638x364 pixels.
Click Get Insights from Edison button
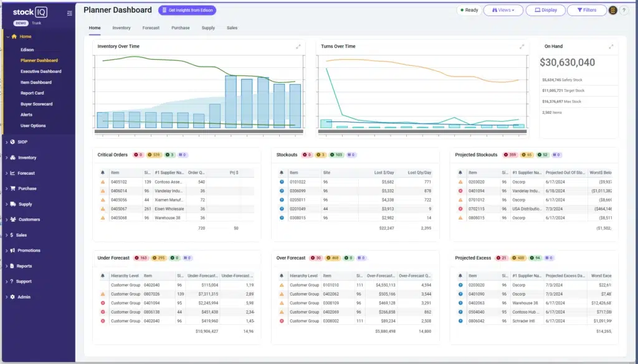click(x=187, y=10)
